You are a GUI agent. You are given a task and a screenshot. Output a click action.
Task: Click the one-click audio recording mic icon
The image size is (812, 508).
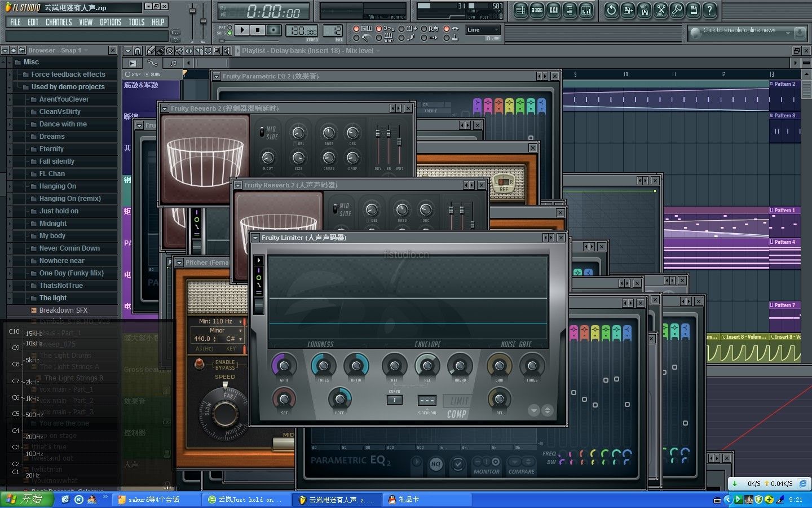point(677,10)
